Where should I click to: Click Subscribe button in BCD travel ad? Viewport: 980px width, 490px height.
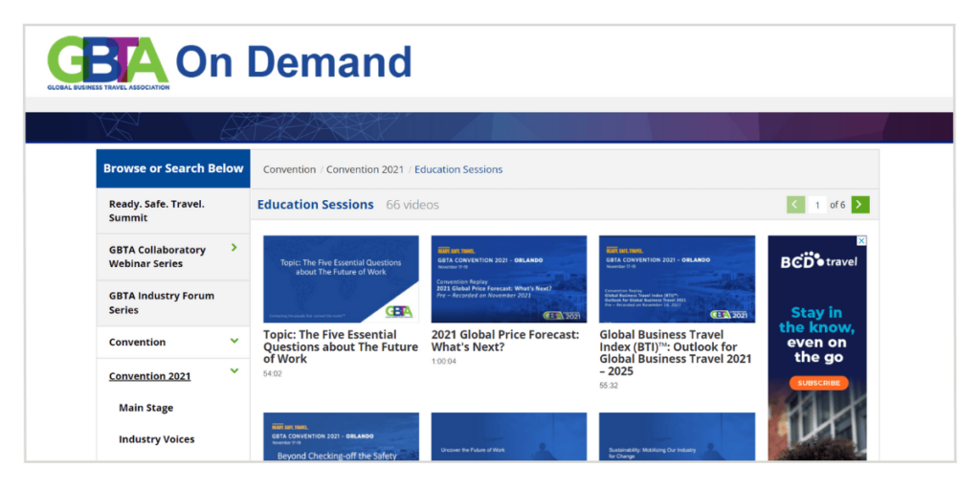pos(818,383)
